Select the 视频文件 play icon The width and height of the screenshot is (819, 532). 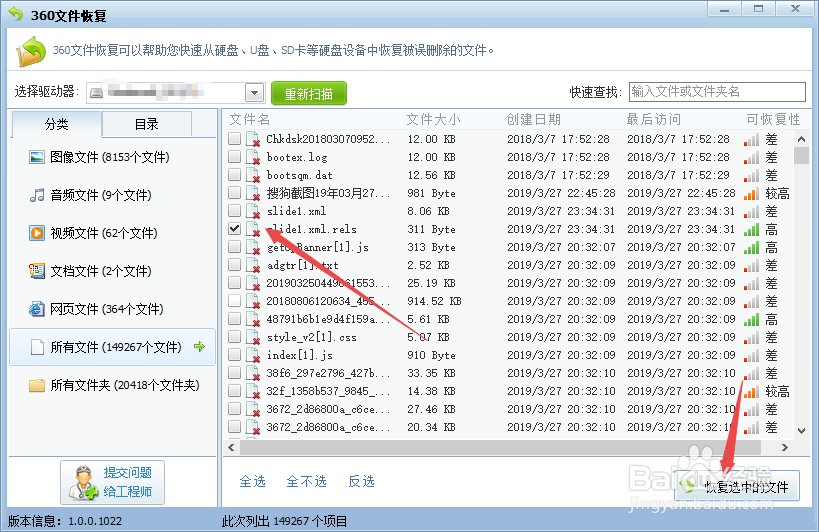[x=37, y=233]
